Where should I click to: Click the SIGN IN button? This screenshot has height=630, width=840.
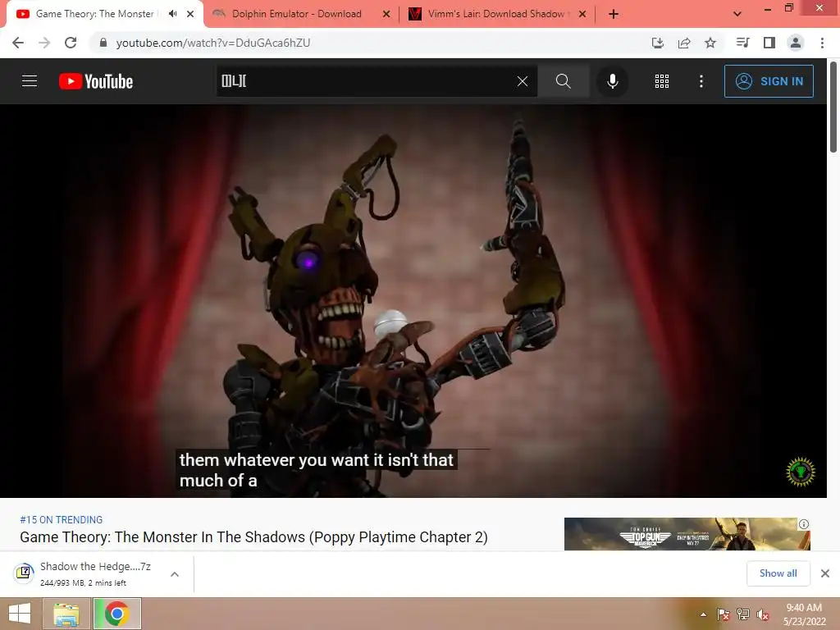(769, 81)
